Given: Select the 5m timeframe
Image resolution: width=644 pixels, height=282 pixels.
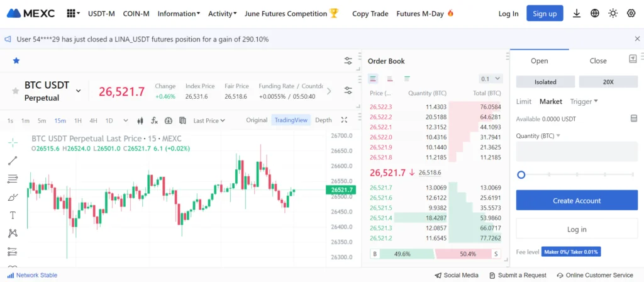Looking at the screenshot, I should click(42, 120).
